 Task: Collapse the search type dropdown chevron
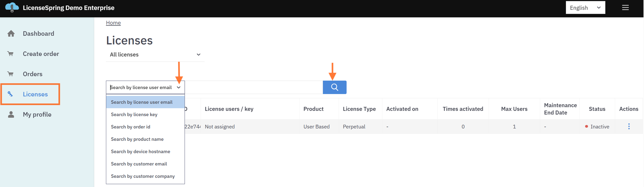tap(179, 87)
